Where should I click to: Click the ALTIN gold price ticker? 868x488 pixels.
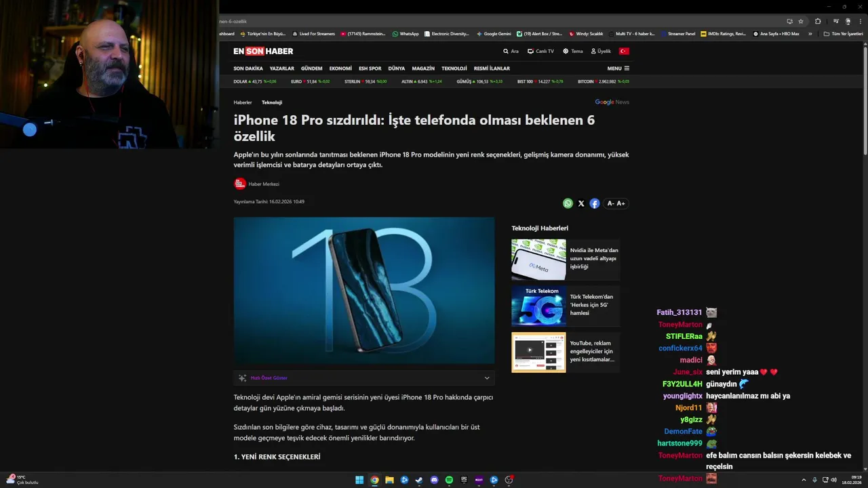click(422, 81)
